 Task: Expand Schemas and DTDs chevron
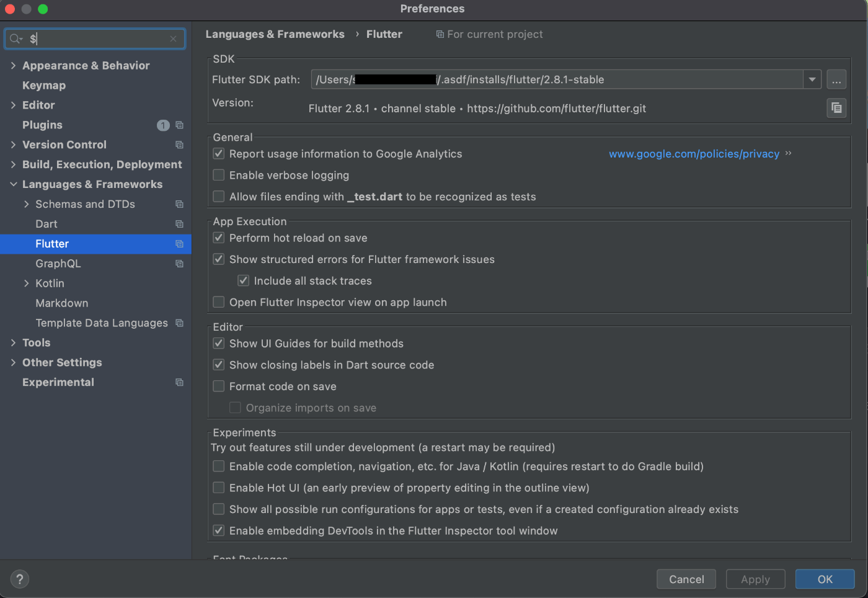[26, 205]
